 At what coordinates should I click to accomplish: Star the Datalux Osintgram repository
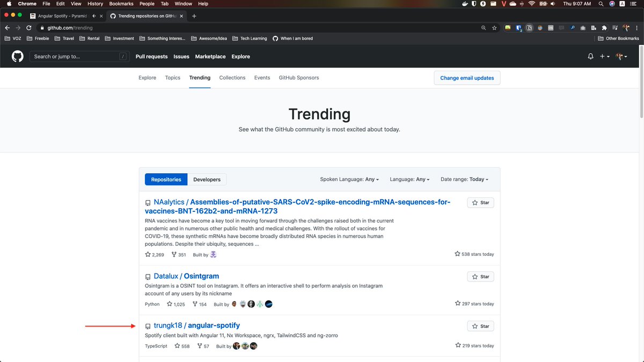(480, 277)
